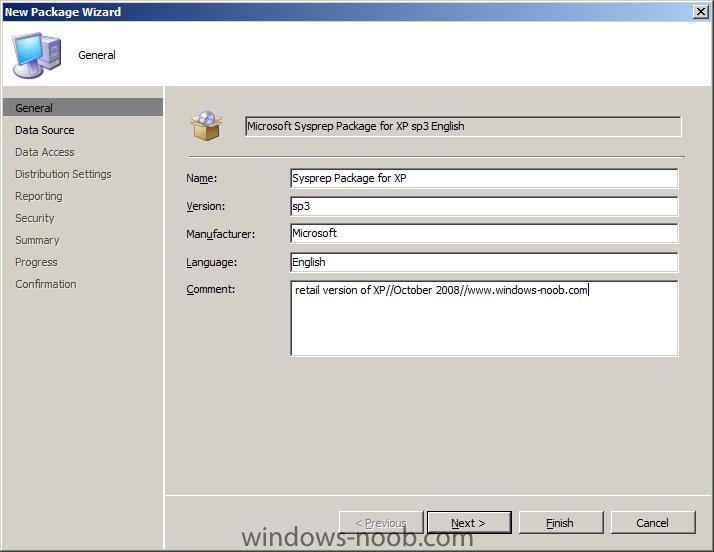Focus the Version field containing sp3
The height and width of the screenshot is (552, 714).
(x=484, y=206)
